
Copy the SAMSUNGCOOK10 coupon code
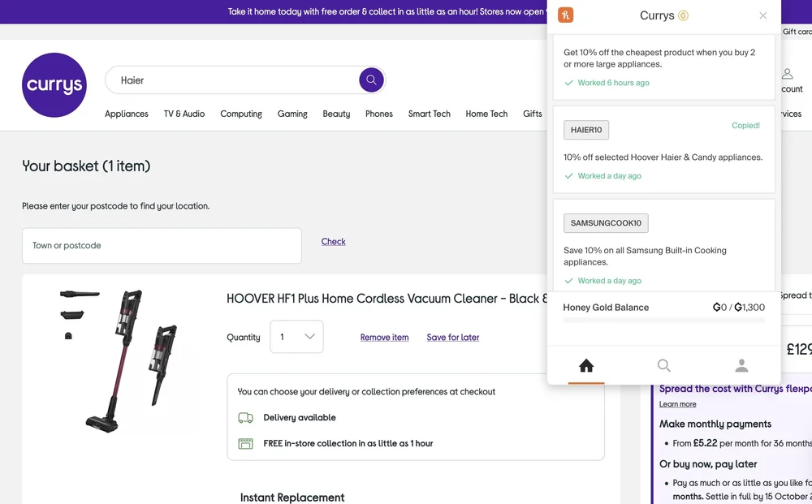(606, 223)
